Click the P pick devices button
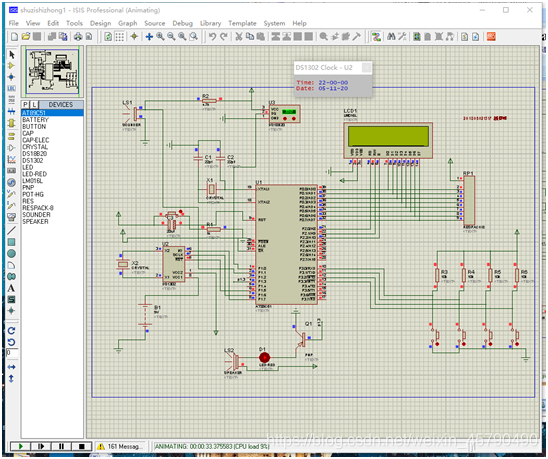The image size is (548, 459). (x=26, y=105)
